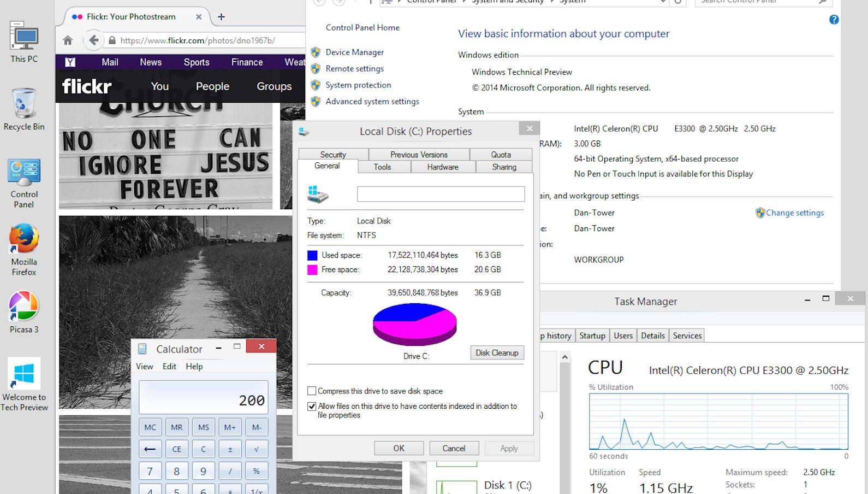868x494 pixels.
Task: Click Yahoo Finance link
Action: (247, 62)
